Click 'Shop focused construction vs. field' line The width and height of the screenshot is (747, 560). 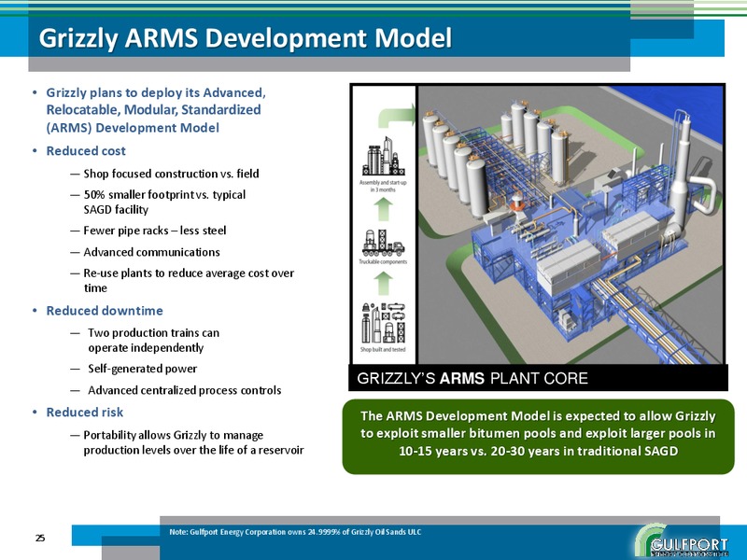[171, 174]
